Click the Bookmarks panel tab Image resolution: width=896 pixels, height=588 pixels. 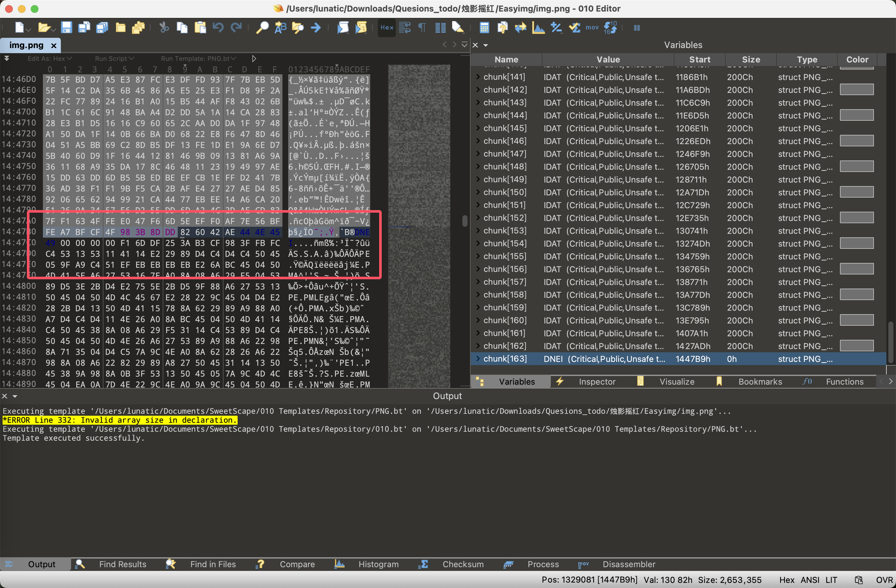760,382
